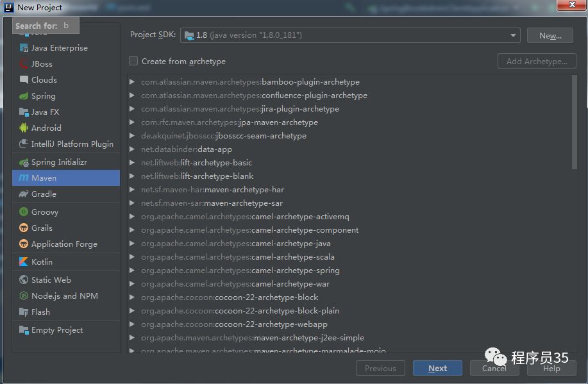Viewport: 588px width, 384px height.
Task: Select camel-archetype-java in archetype list
Action: (x=236, y=244)
